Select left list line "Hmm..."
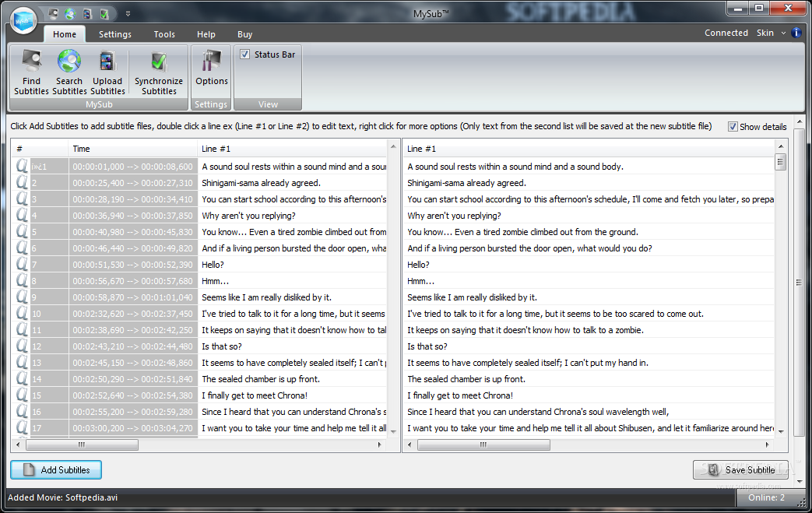 [215, 281]
